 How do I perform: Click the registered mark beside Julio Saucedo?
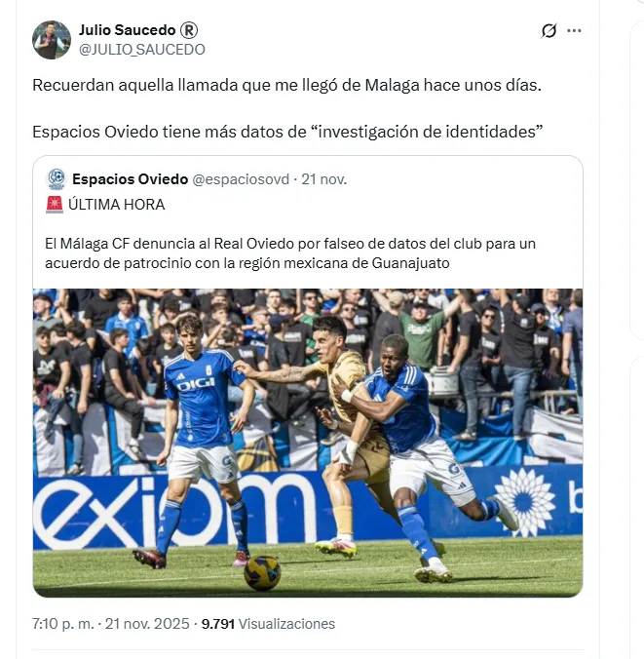pyautogui.click(x=189, y=30)
